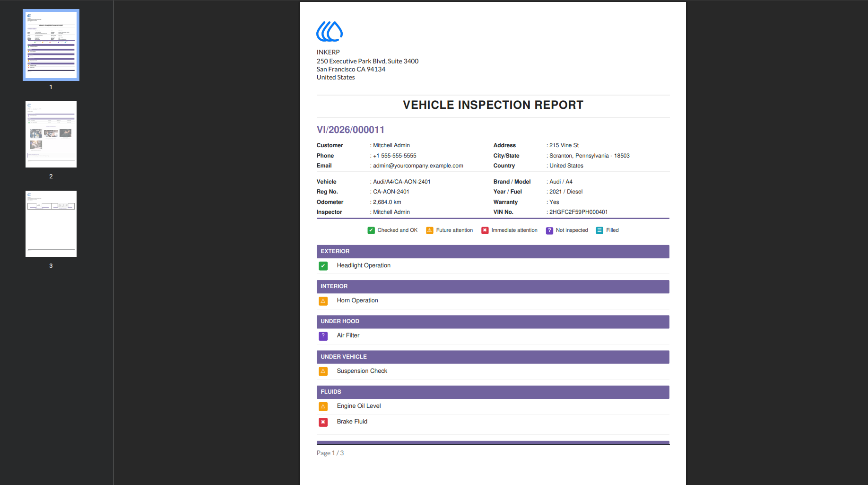The width and height of the screenshot is (868, 485).
Task: Click the odometer value 2,684.0 km
Action: [x=387, y=202]
